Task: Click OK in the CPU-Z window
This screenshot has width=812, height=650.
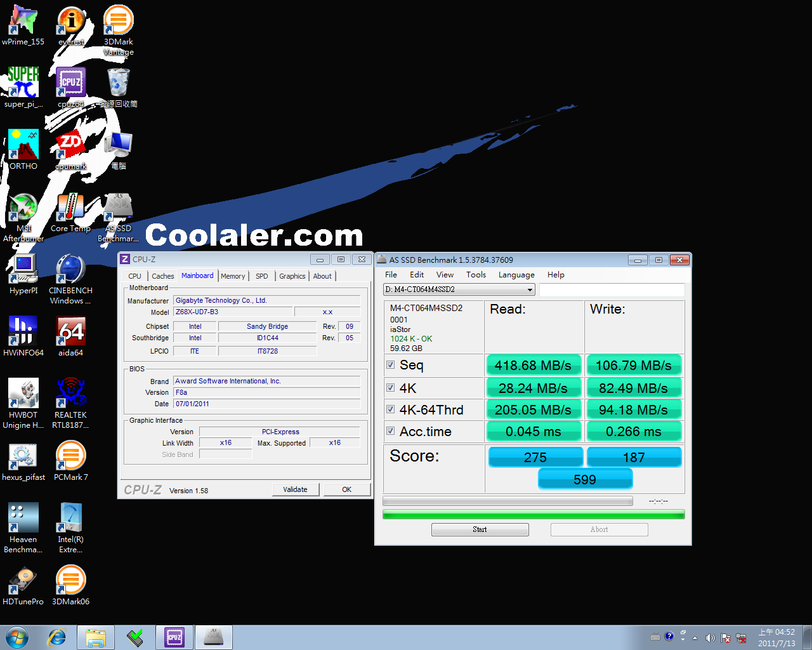Action: tap(346, 489)
